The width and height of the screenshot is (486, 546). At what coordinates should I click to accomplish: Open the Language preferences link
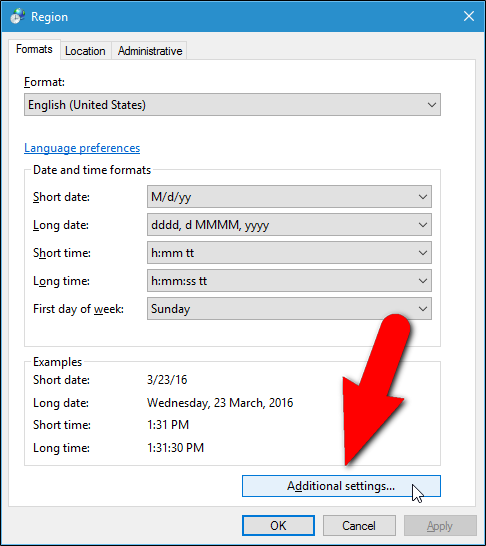click(x=82, y=148)
